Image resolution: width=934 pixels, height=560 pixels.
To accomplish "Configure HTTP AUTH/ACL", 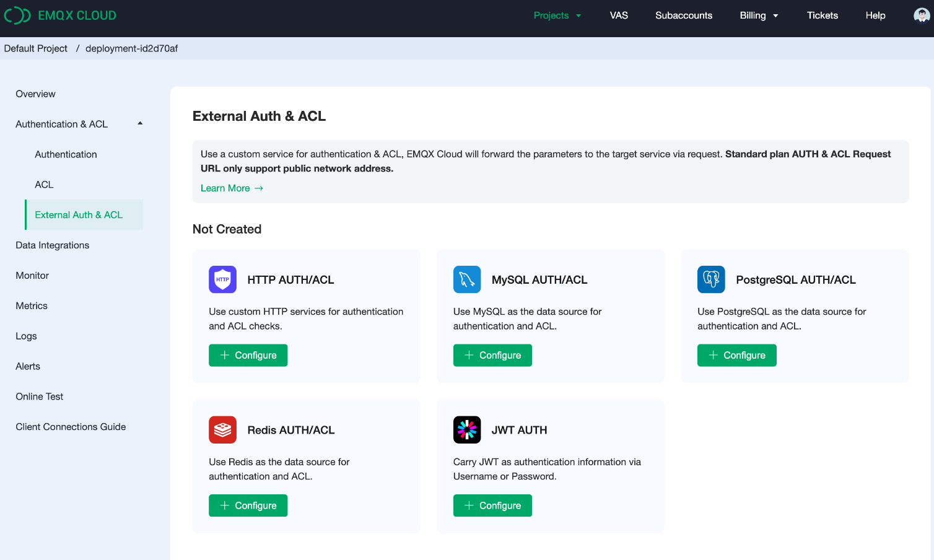I will pos(248,355).
